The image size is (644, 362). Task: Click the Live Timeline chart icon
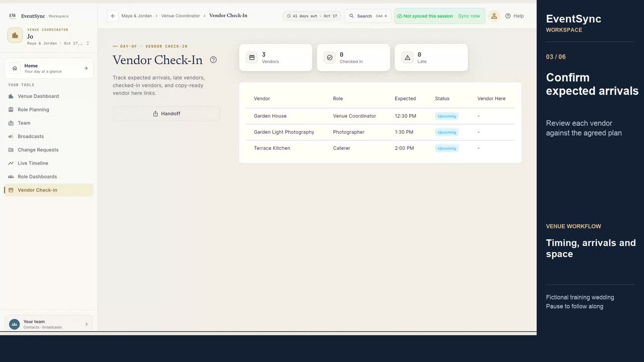11,163
